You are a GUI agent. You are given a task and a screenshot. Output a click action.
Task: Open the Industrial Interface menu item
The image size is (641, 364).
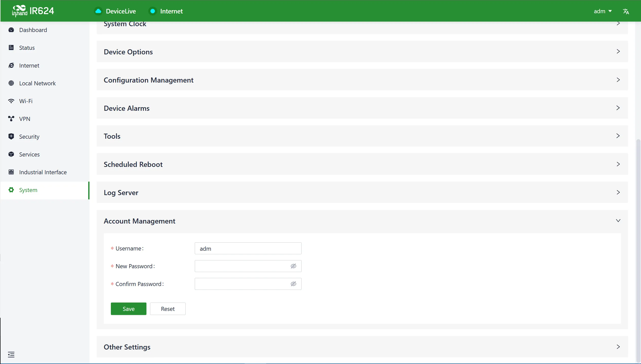(45, 172)
